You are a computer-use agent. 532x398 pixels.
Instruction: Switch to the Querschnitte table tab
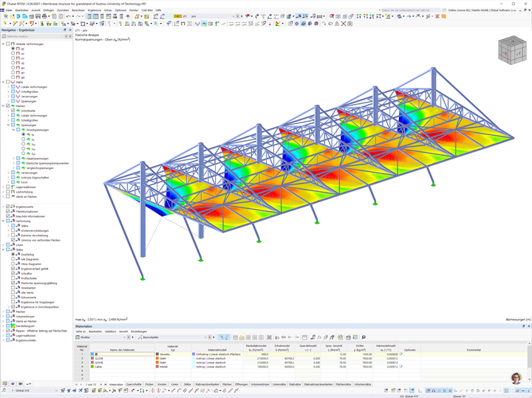134,385
